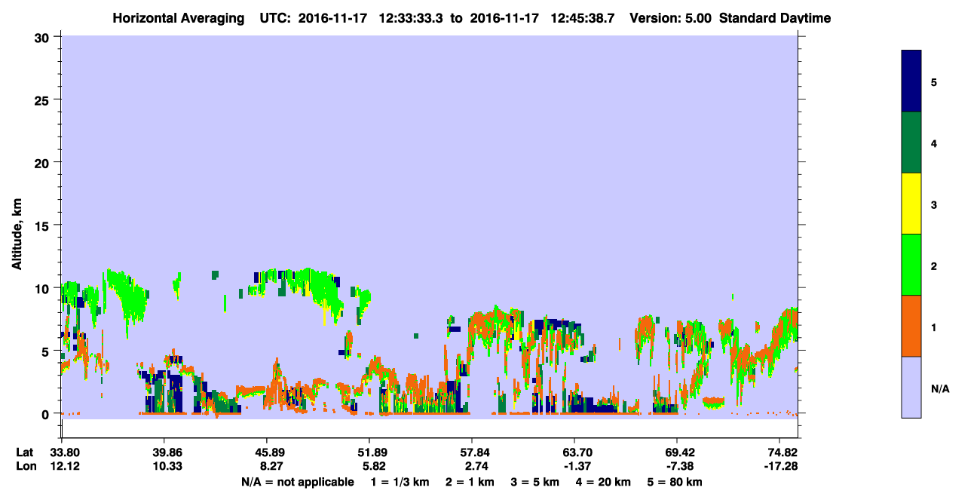Click the '2 = 1 km' footnote

[470, 482]
